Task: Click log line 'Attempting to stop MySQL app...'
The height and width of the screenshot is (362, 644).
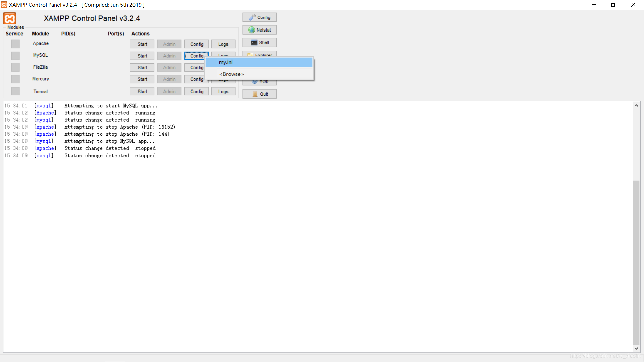Action: tap(109, 141)
